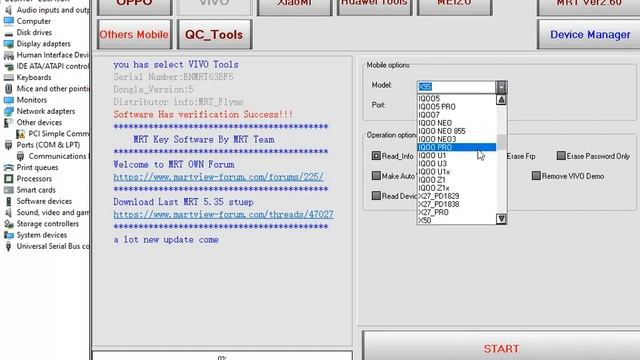Click the Computer icon in Device Manager
This screenshot has height=360, width=640.
9,21
